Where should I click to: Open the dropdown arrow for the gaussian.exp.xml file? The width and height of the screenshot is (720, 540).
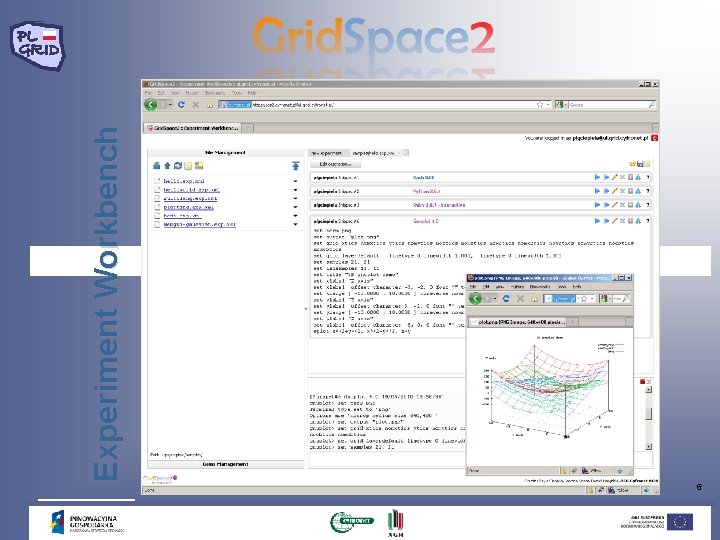pyautogui.click(x=295, y=225)
